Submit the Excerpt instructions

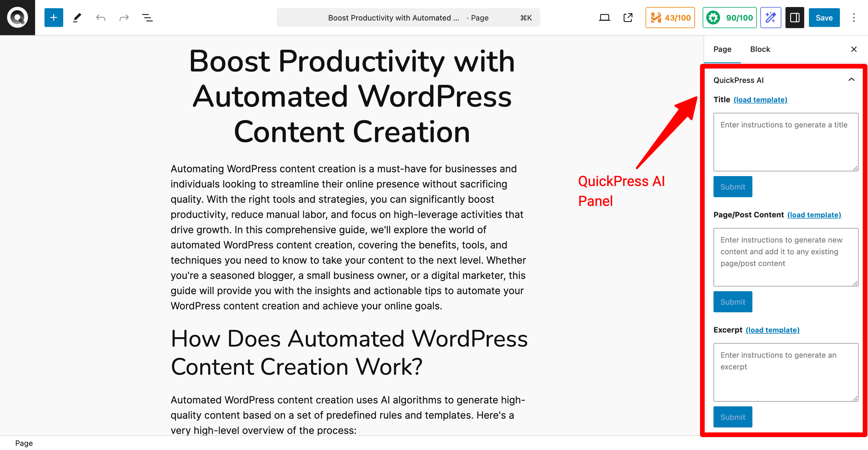tap(733, 417)
